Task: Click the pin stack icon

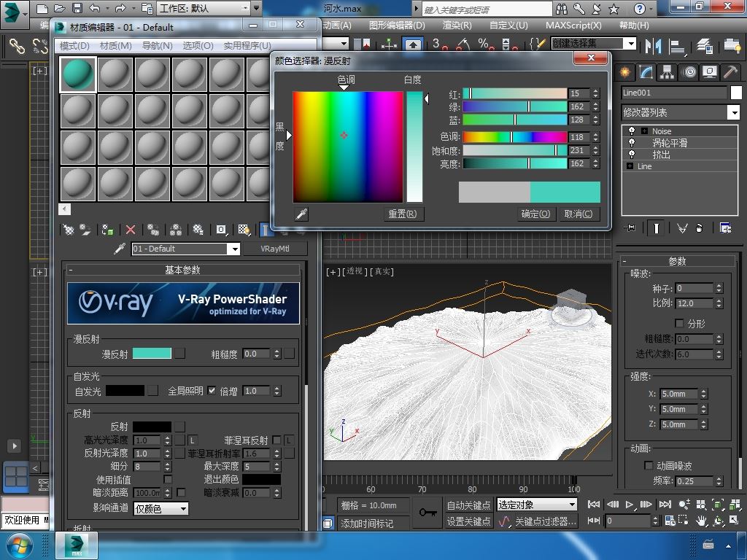Action: coord(630,228)
